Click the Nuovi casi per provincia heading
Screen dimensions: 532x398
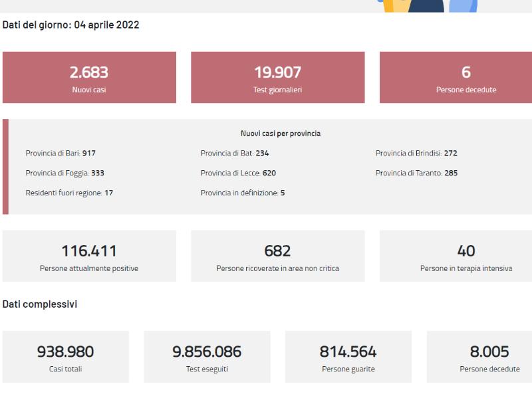pyautogui.click(x=281, y=134)
